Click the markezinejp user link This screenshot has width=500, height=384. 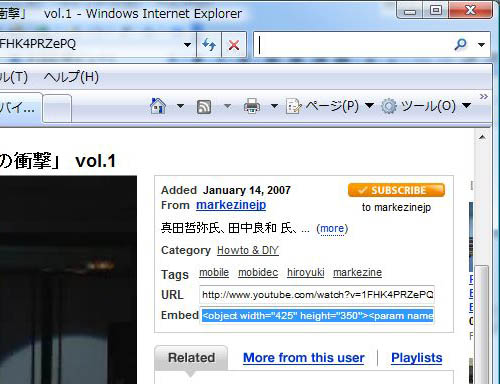(231, 205)
